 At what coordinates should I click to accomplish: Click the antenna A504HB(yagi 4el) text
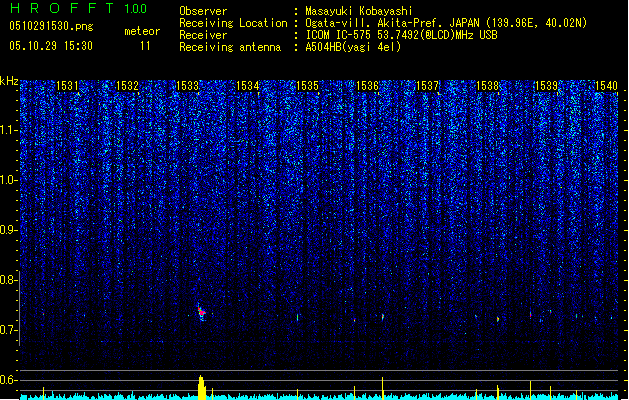[x=353, y=47]
